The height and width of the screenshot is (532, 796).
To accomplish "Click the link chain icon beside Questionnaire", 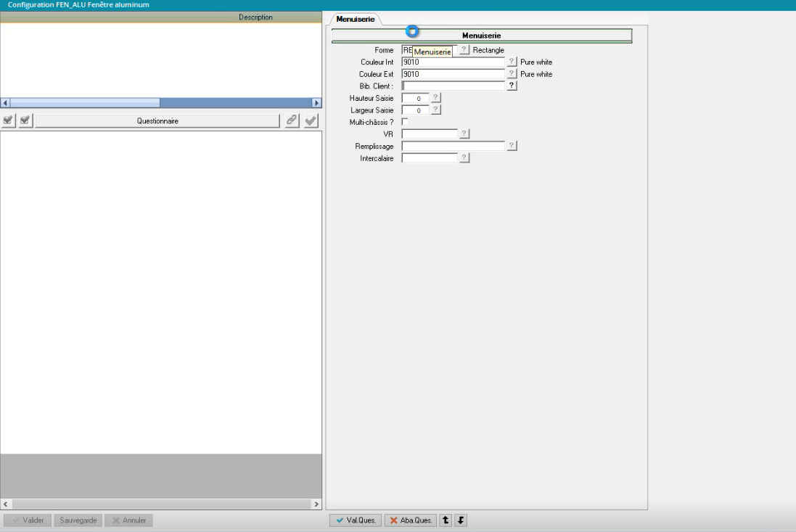I will point(290,121).
